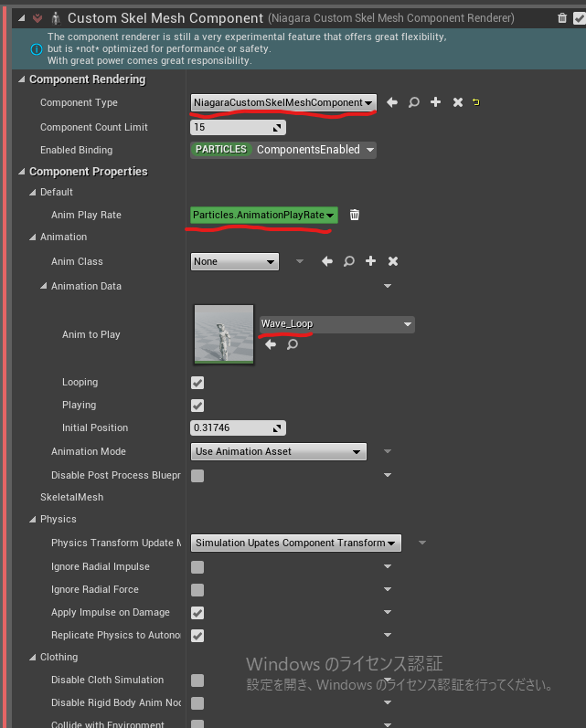Open Animation Mode binding arrow
This screenshot has width=586, height=728.
[x=388, y=451]
